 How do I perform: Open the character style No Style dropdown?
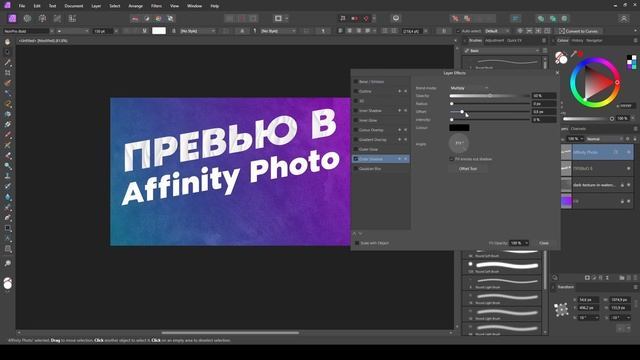pyautogui.click(x=198, y=31)
